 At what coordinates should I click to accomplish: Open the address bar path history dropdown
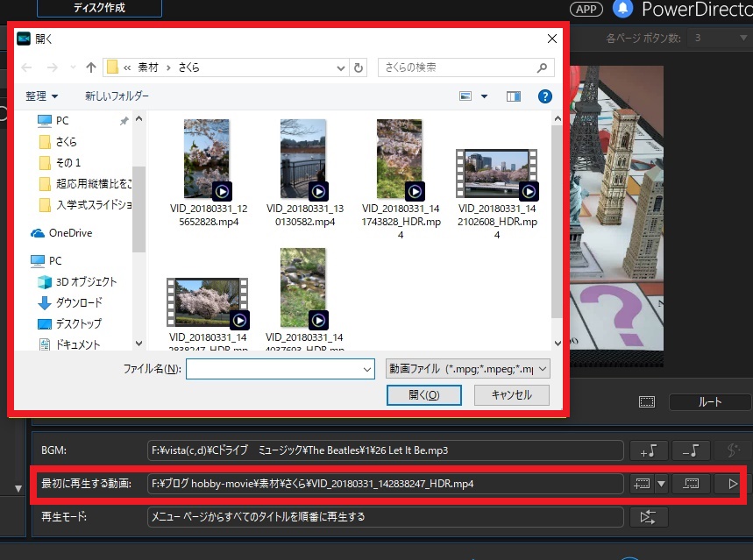[340, 67]
